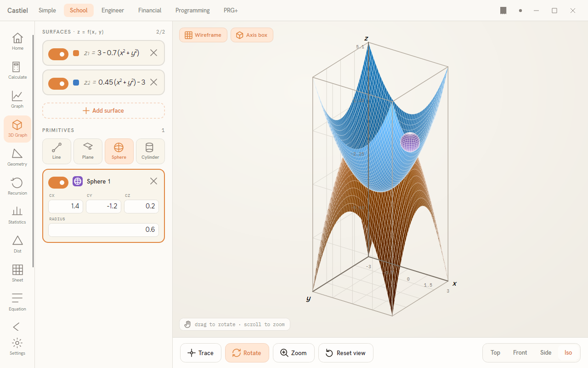This screenshot has height=368, width=588.
Task: Click the purple sphere in the 3D plot
Action: tap(410, 142)
